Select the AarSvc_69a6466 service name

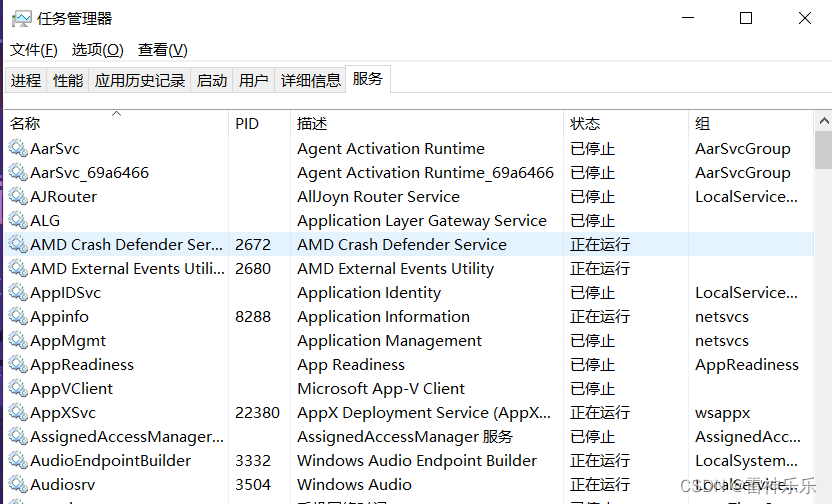[90, 172]
